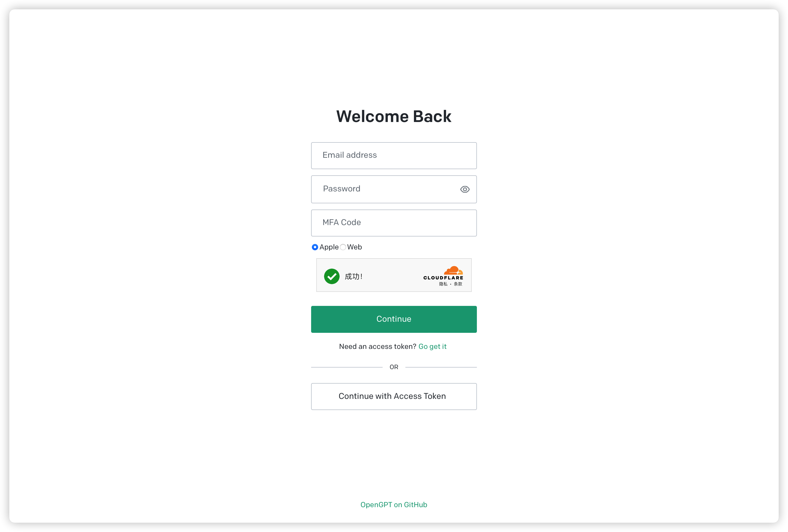Click the green Continue button
The width and height of the screenshot is (788, 532).
(394, 319)
